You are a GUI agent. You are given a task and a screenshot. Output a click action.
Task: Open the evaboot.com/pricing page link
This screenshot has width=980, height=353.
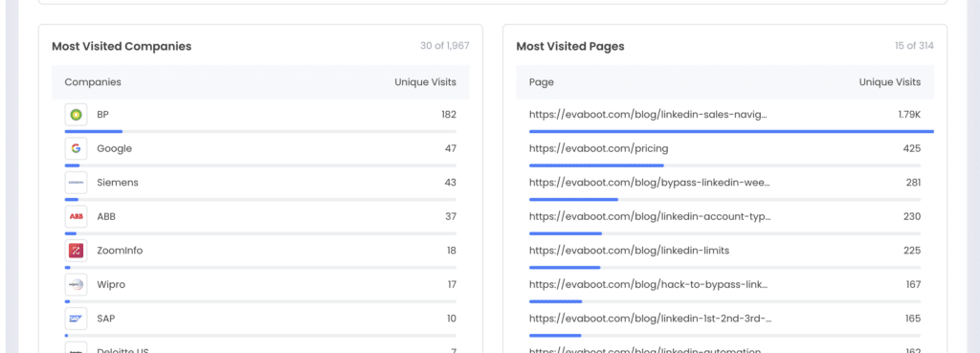(x=599, y=148)
